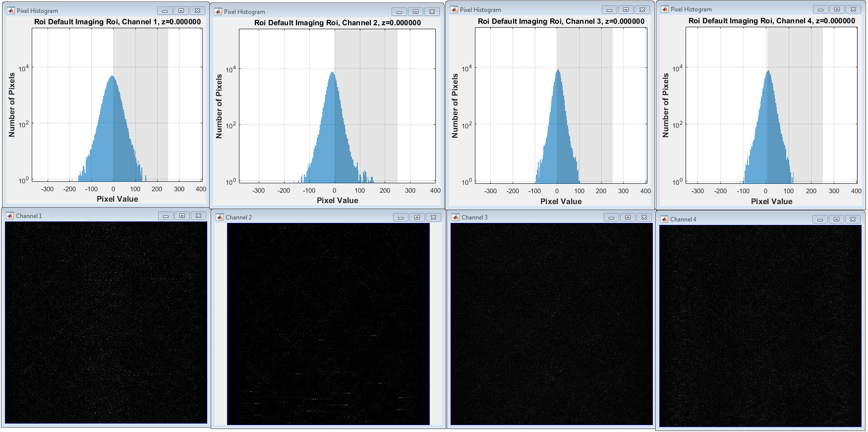Maximize the Channel 2 image window
This screenshot has width=868, height=432.
(417, 217)
